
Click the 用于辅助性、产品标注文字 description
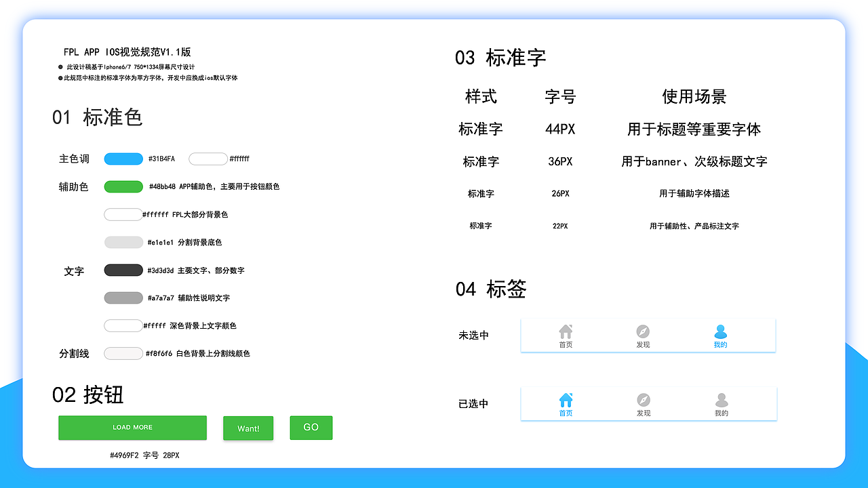694,226
